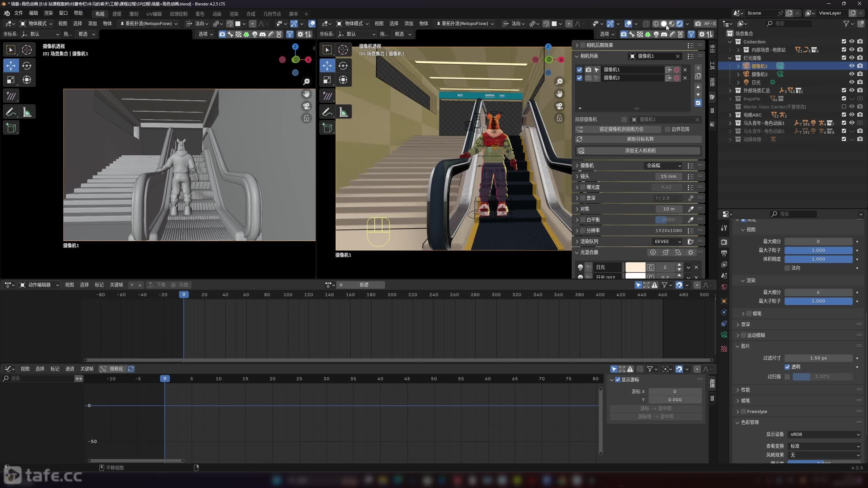This screenshot has width=868, height=488.
Task: Expand the 景深 panel in properties
Action: coord(745,324)
